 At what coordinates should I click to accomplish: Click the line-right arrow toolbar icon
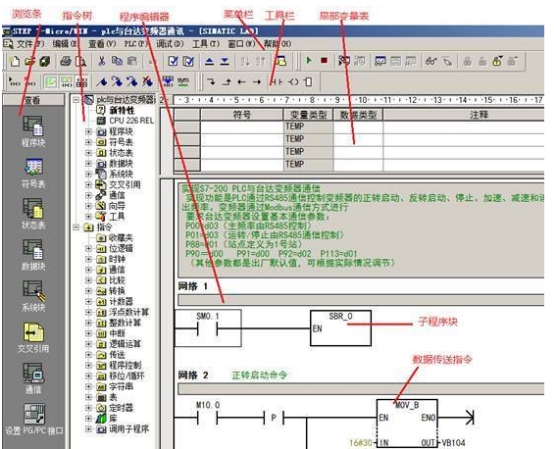point(257,82)
